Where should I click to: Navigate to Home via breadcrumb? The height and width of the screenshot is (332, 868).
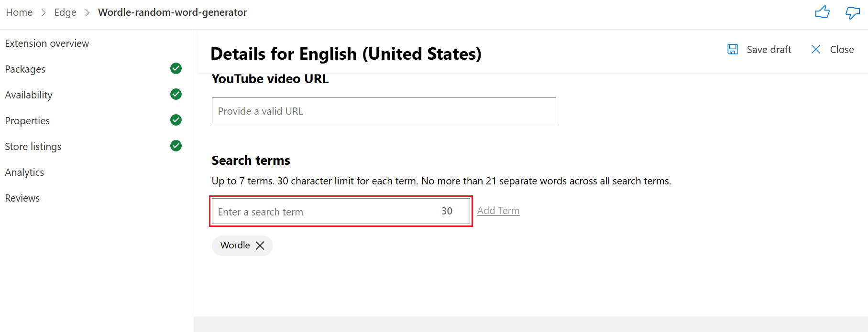pos(19,12)
